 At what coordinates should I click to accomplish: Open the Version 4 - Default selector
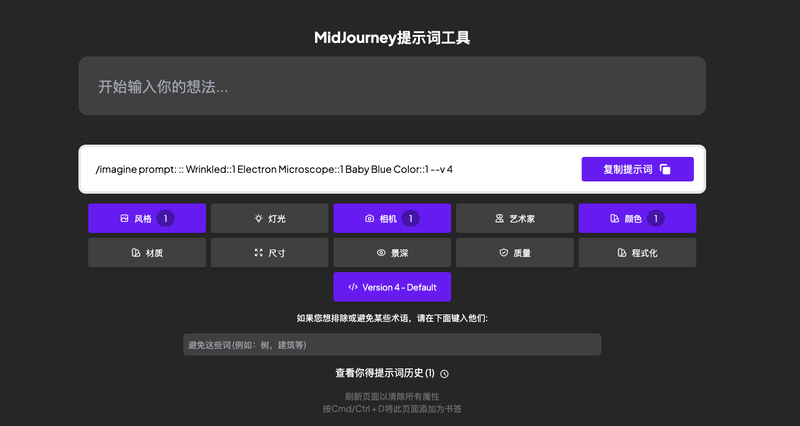click(x=392, y=287)
